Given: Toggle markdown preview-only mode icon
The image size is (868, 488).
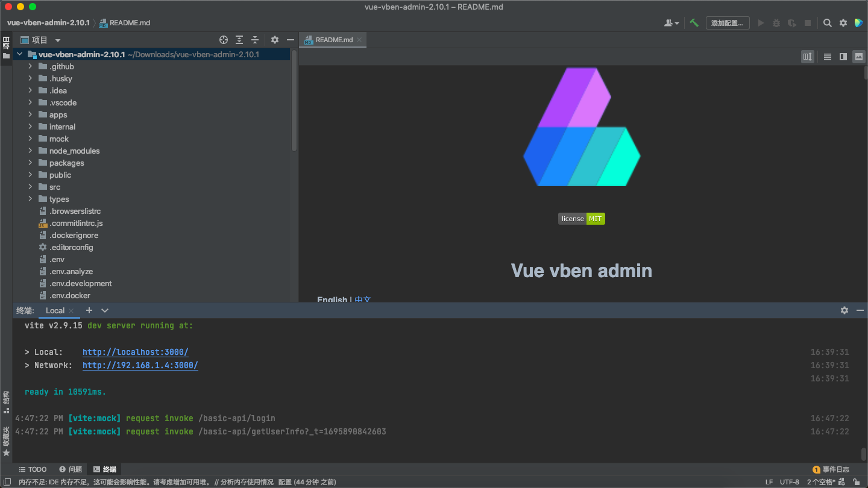Looking at the screenshot, I should pyautogui.click(x=858, y=57).
